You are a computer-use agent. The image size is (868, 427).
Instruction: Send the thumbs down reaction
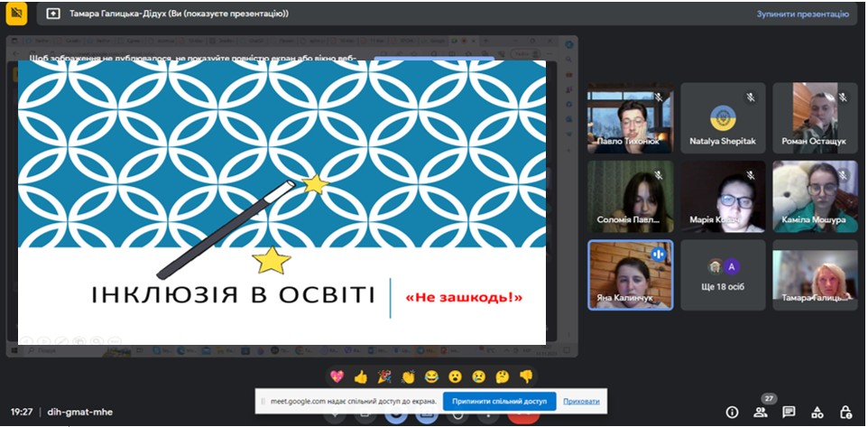(526, 376)
